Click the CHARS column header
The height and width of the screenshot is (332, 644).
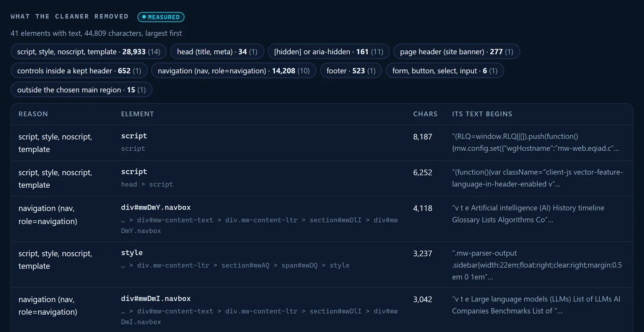pos(425,114)
